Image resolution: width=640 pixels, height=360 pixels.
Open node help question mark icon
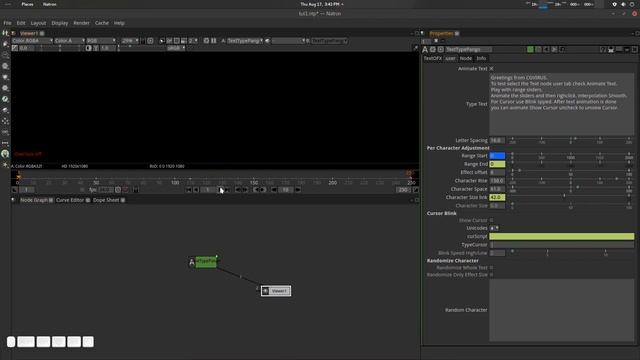pyautogui.click(x=603, y=49)
